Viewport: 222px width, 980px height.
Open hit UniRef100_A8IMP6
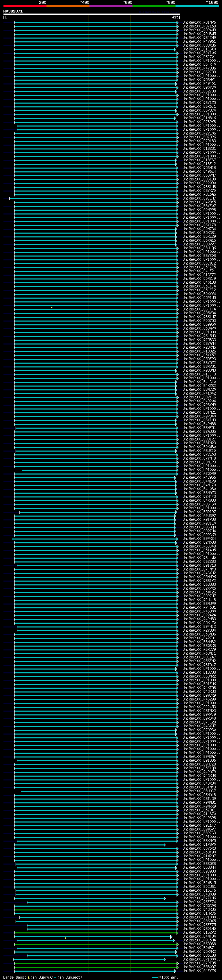[x=199, y=23]
